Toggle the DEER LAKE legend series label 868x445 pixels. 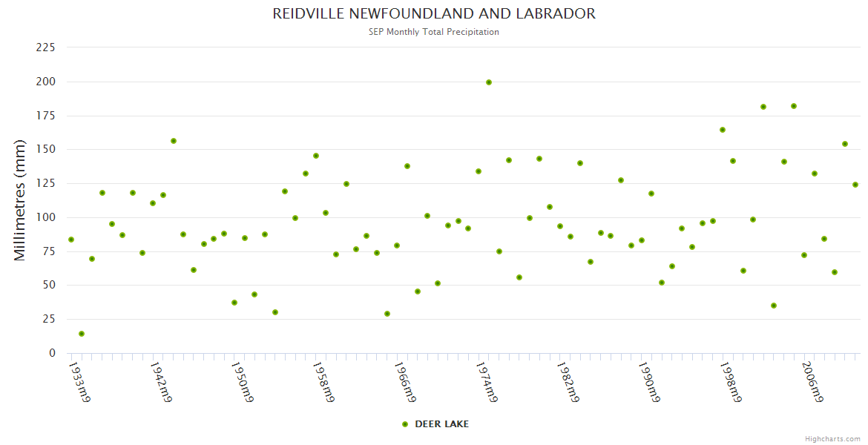[441, 424]
